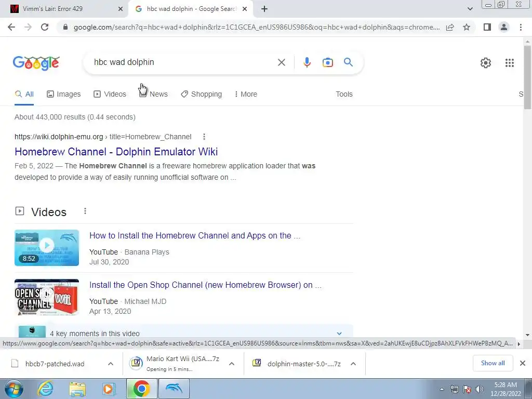Viewport: 532px width, 399px height.
Task: Go back to the previous page
Action: click(11, 27)
